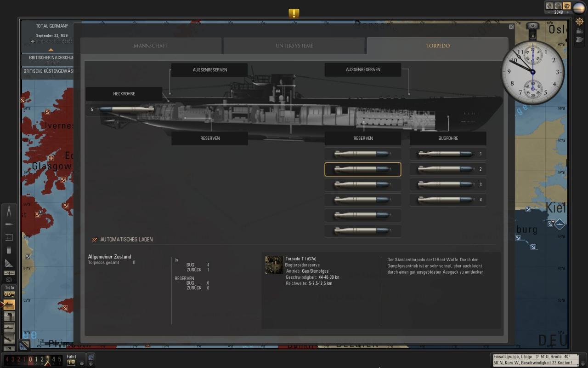Select the rectangle ruler map tool
Image resolution: width=588 pixels, height=368 pixels.
[x=9, y=237]
